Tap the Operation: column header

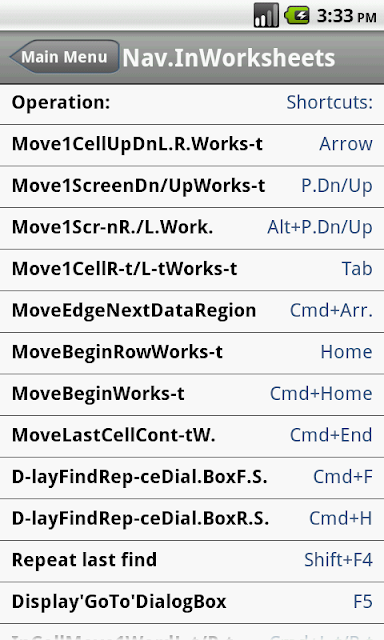61,102
